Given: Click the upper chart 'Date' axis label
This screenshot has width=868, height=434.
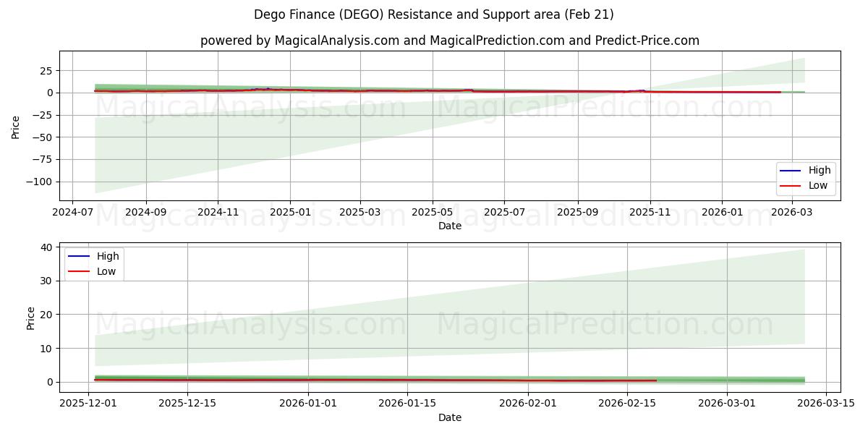Looking at the screenshot, I should pos(450,226).
